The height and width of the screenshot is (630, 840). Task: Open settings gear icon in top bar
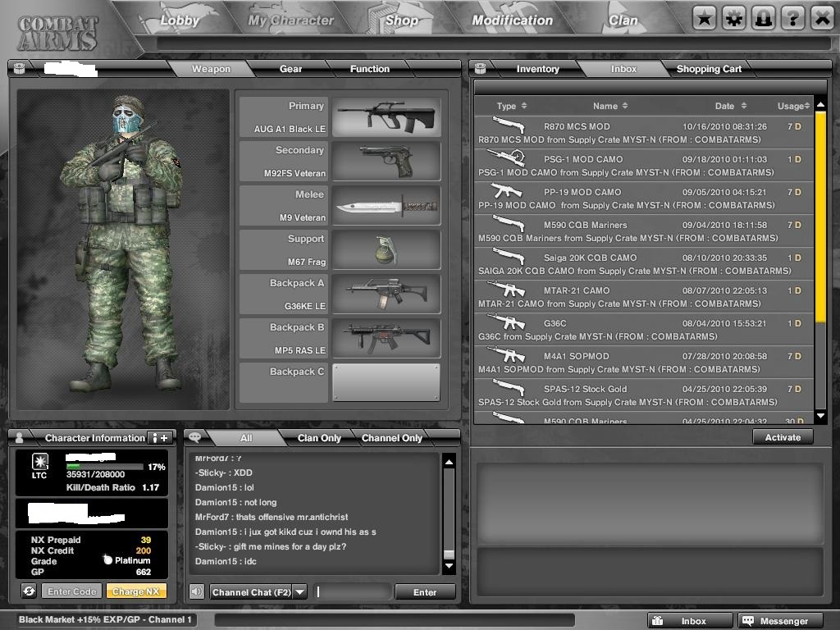(x=734, y=19)
